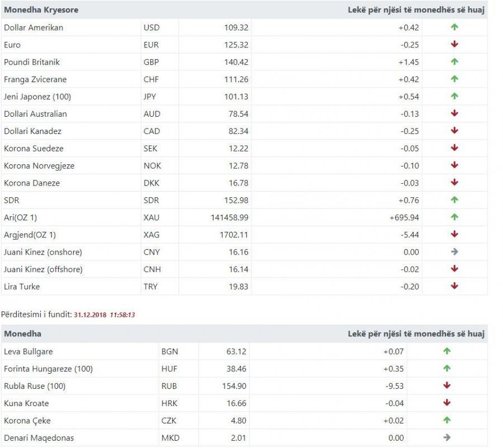Click the green up arrow for XAU gold
Image resolution: width=503 pixels, height=448 pixels.
tap(454, 217)
